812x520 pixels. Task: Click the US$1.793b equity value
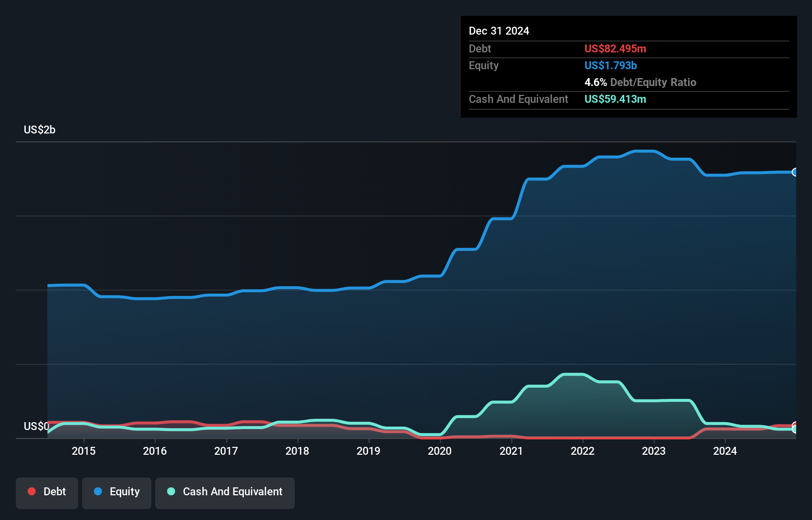click(611, 65)
